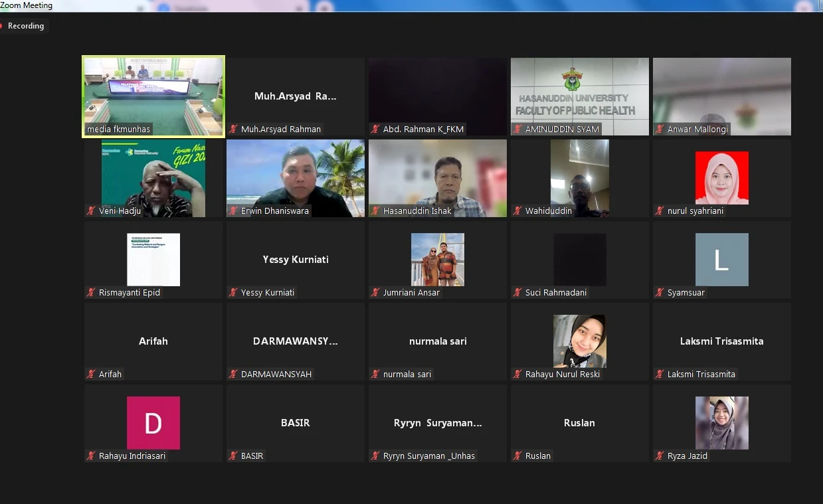Click the Rismayanti Epid name label
This screenshot has width=823, height=504.
click(x=130, y=293)
